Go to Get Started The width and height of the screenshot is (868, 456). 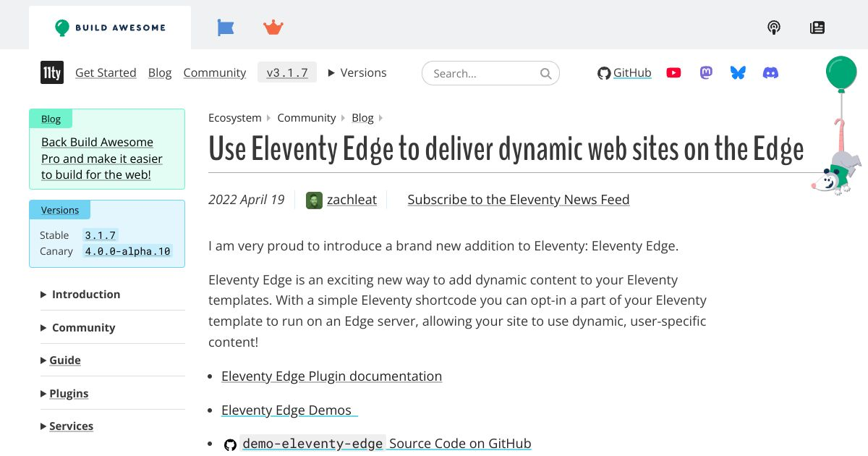tap(106, 72)
